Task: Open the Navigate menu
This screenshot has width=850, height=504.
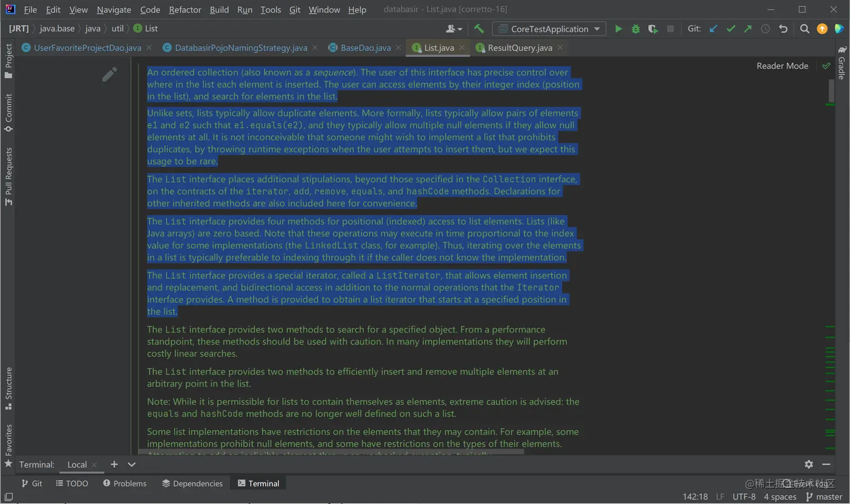Action: click(114, 10)
